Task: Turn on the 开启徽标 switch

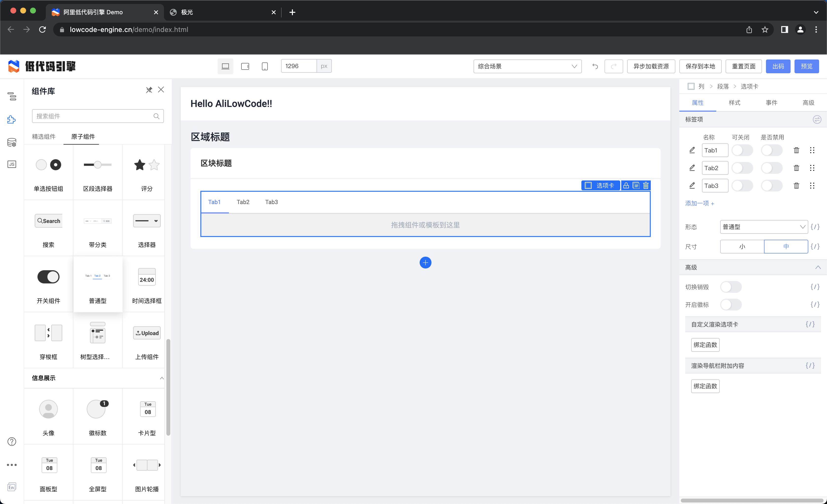Action: click(731, 305)
